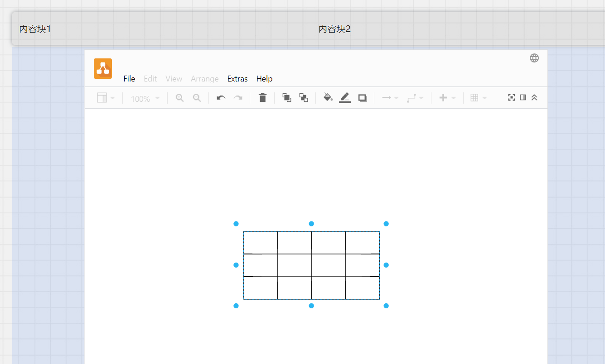Pick fill color with the paint bucket
The image size is (605, 364).
click(328, 97)
